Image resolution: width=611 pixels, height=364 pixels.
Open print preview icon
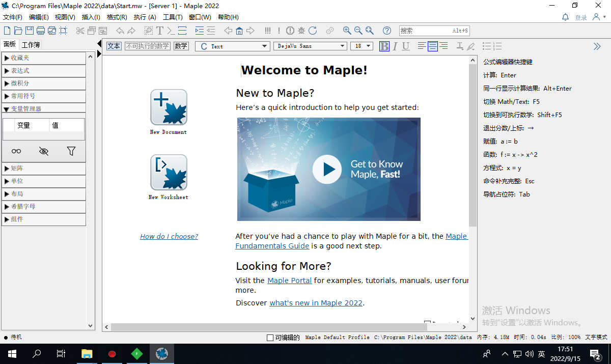point(51,31)
